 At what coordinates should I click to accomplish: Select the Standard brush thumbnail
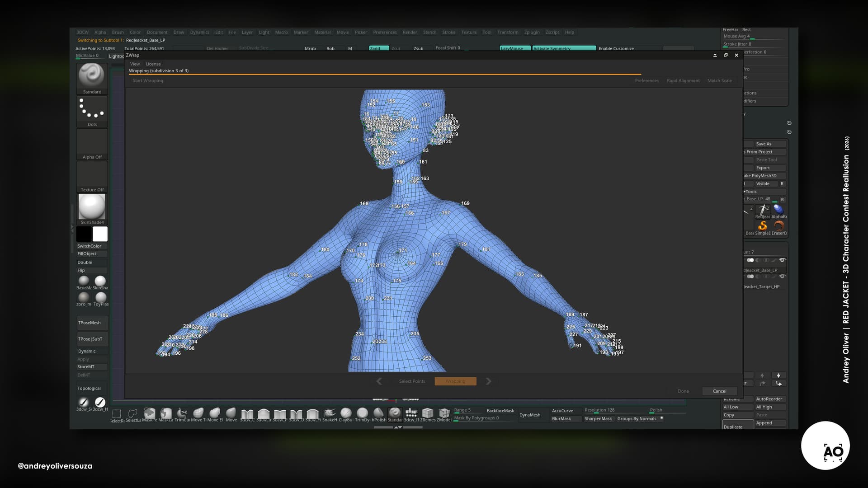(92, 79)
